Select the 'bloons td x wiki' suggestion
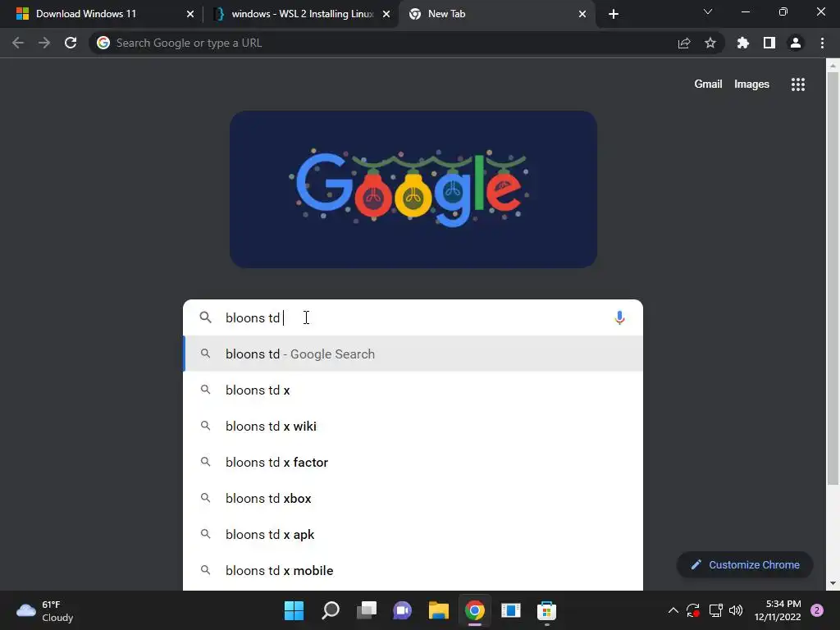840x630 pixels. coord(413,426)
